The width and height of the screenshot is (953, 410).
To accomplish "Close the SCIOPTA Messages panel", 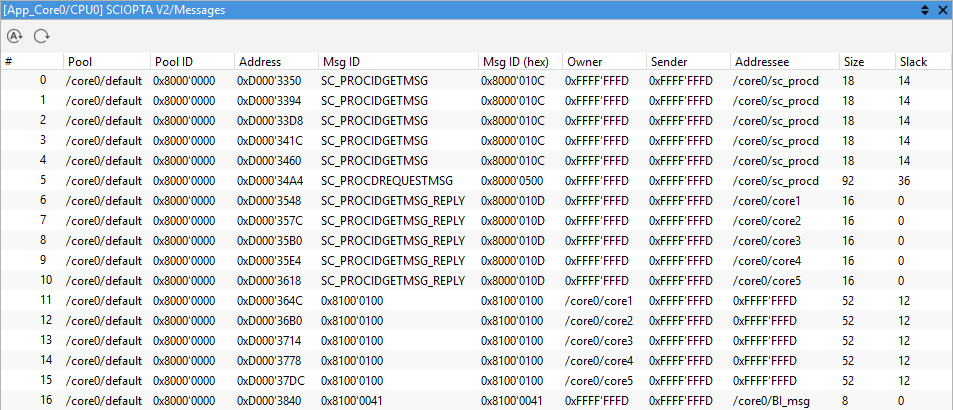I will (942, 9).
